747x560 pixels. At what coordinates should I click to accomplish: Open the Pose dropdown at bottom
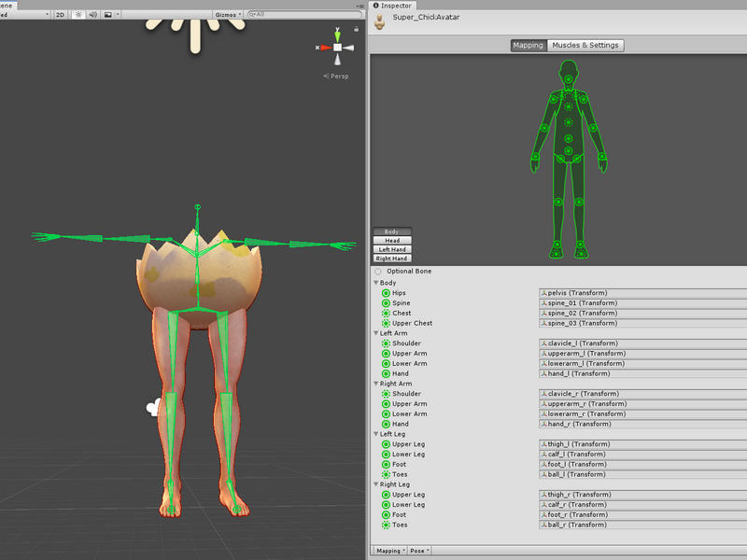(x=419, y=551)
